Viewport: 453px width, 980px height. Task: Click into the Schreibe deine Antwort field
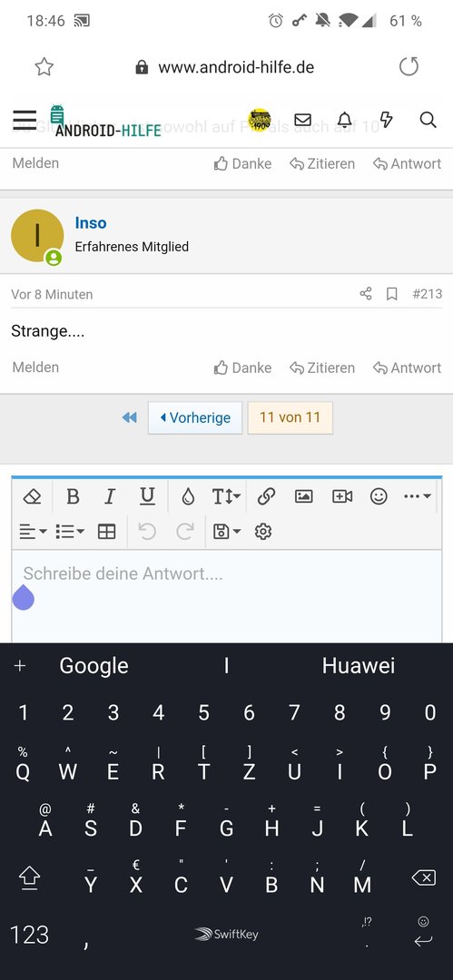click(x=227, y=596)
